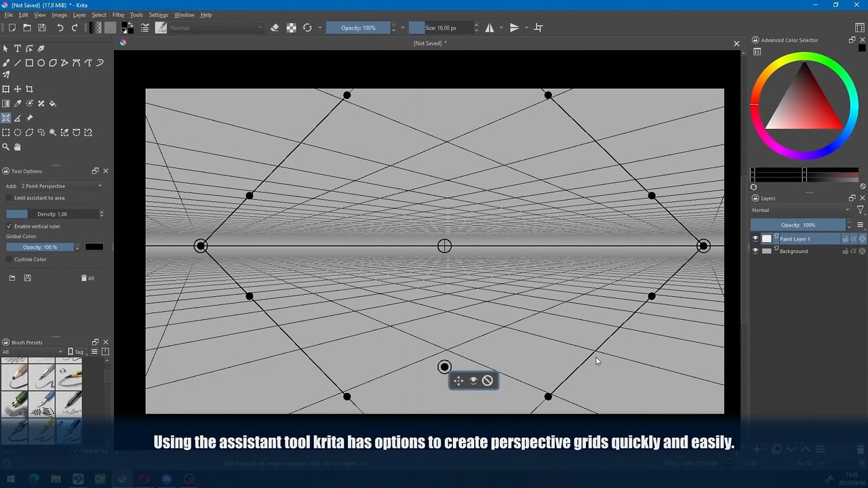Screen dimensions: 868x488
Task: Select the Elliptical Selection tool
Action: coord(18,133)
